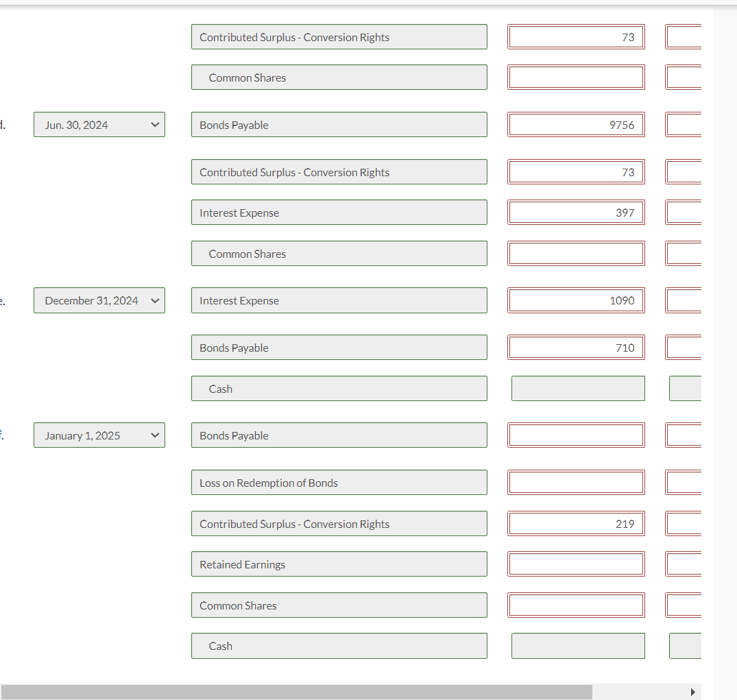The width and height of the screenshot is (737, 700).
Task: Click the Interest Expense debit field showing 397
Action: coord(576,212)
